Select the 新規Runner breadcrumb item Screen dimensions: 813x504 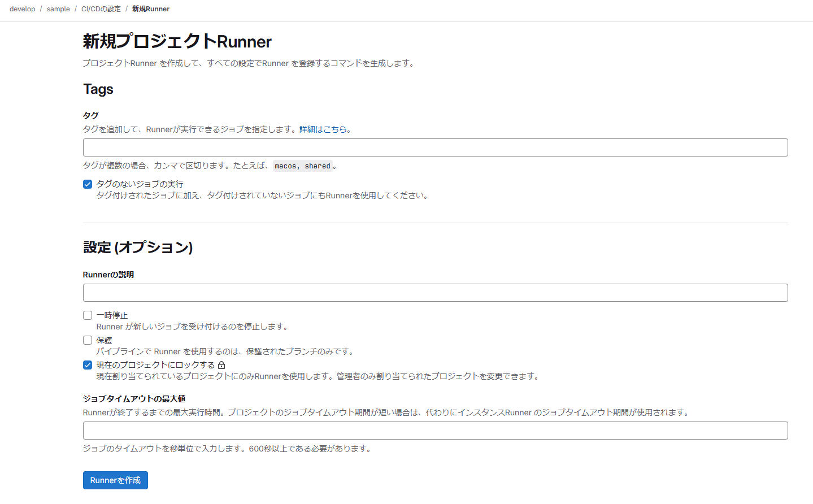coord(150,8)
